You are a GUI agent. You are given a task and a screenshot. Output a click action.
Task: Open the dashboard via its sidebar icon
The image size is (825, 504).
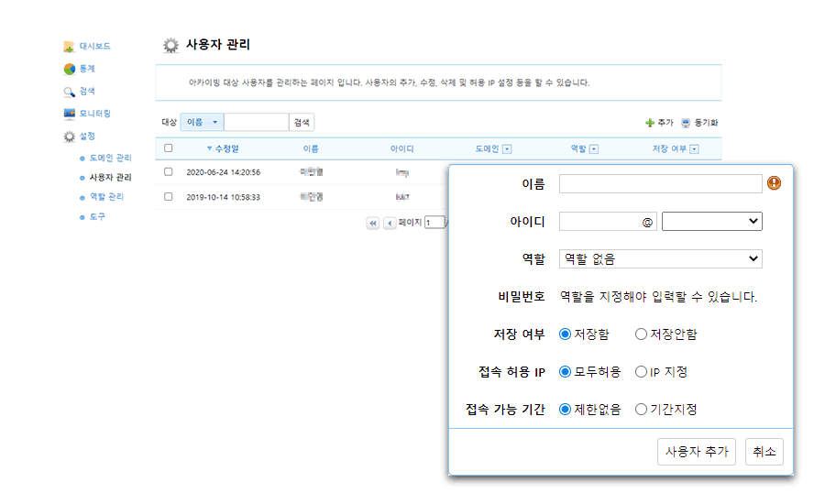69,46
